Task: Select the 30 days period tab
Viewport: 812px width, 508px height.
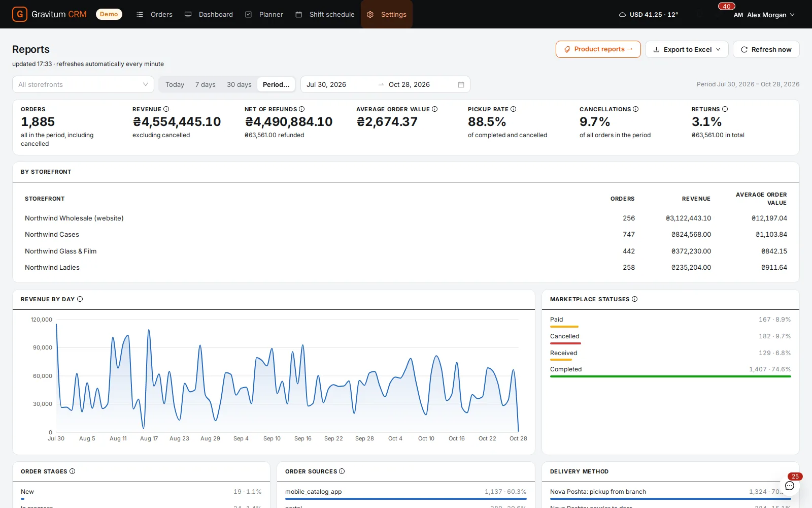Action: point(239,84)
